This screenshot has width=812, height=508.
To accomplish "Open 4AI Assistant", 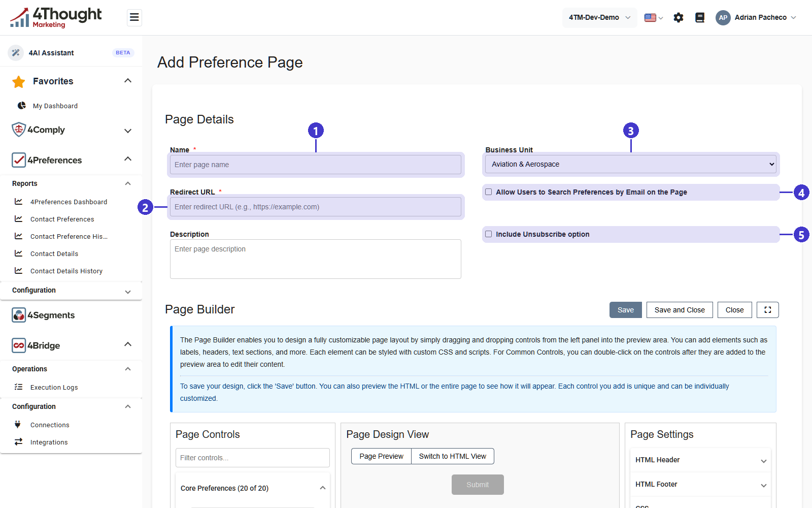I will click(51, 53).
